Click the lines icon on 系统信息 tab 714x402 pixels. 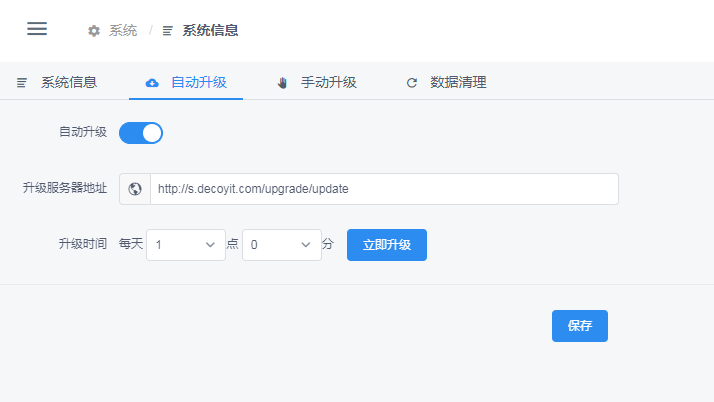(22, 83)
